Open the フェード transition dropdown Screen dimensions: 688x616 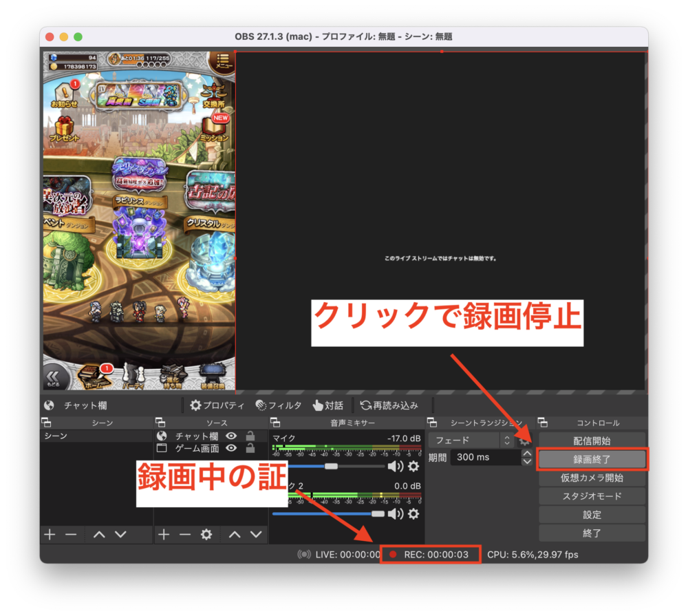[x=471, y=440]
